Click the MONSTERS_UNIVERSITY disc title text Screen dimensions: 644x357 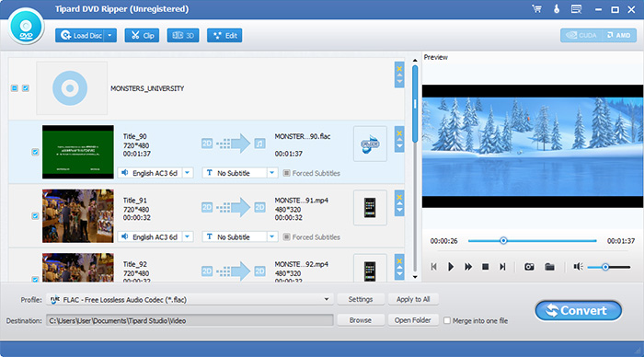tap(147, 88)
